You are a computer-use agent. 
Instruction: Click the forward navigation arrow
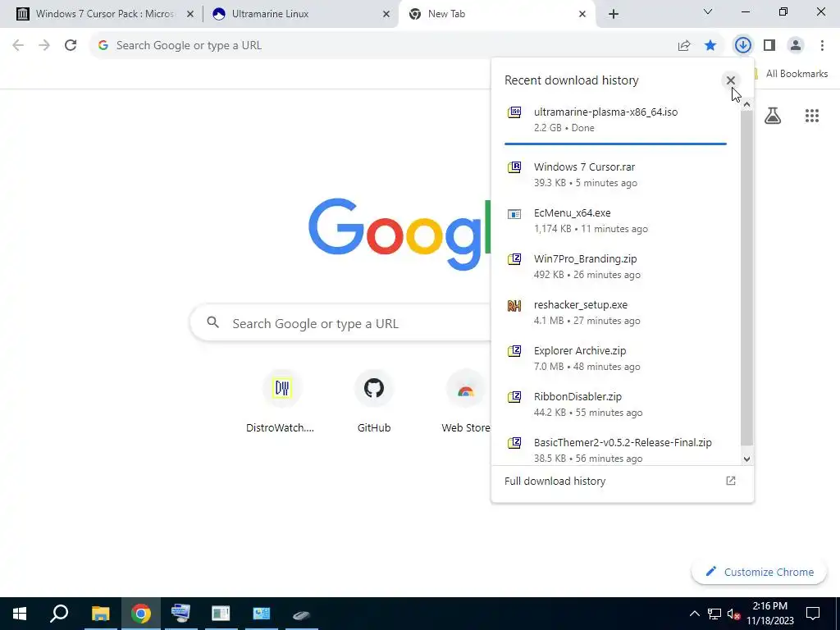coord(44,46)
